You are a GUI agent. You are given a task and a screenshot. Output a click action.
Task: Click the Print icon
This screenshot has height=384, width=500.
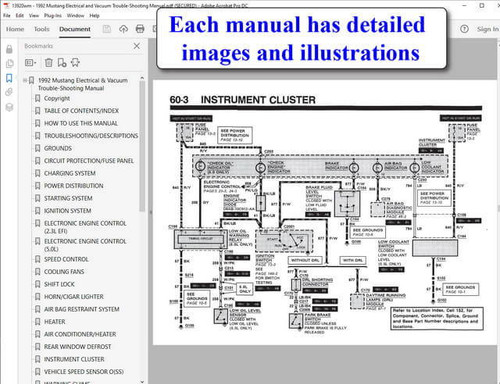tap(140, 29)
